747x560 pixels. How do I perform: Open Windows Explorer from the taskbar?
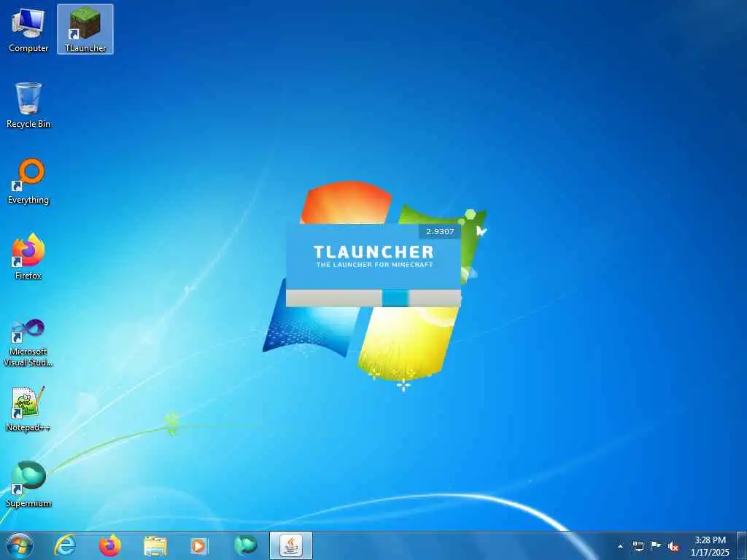(155, 545)
